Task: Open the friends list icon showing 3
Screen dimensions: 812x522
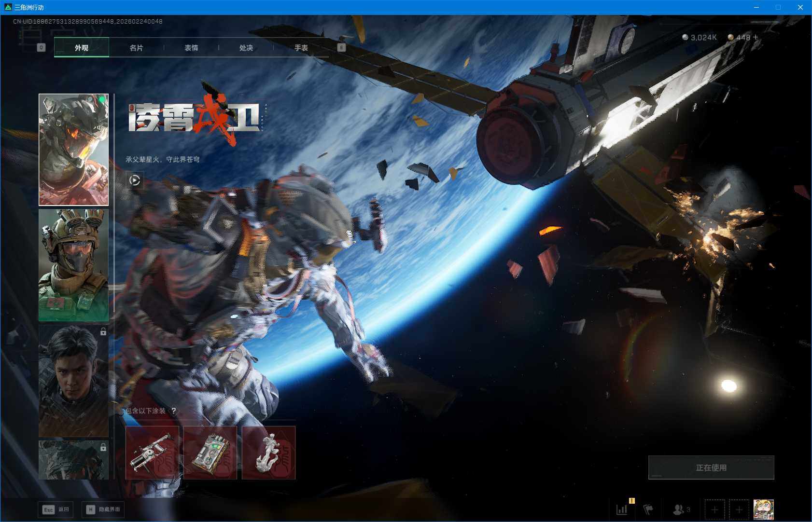Action: pyautogui.click(x=681, y=509)
